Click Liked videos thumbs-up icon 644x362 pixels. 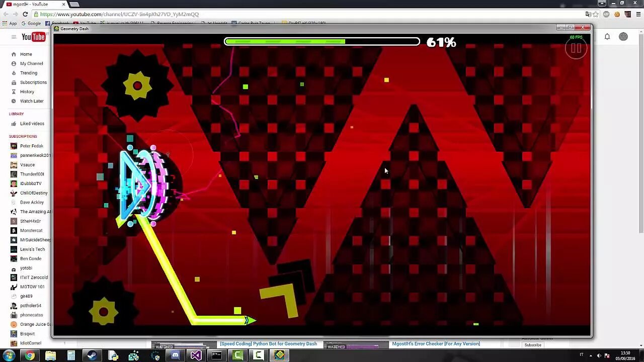14,124
